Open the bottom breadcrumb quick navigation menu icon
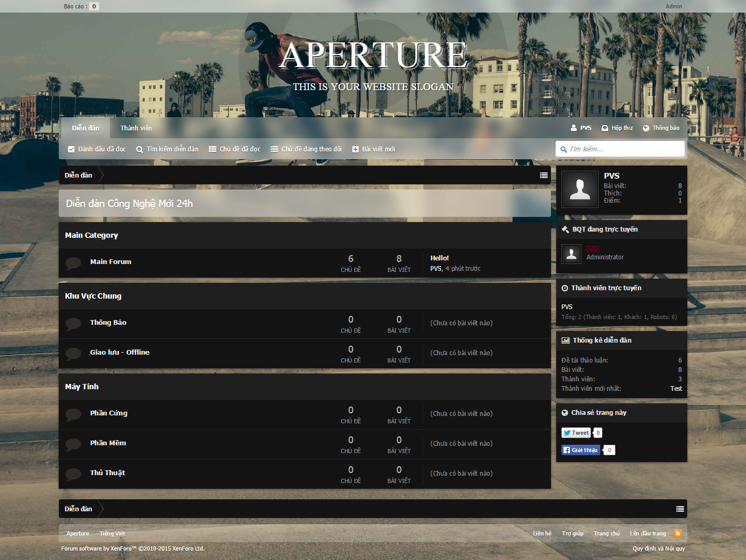The width and height of the screenshot is (746, 560). (x=680, y=509)
